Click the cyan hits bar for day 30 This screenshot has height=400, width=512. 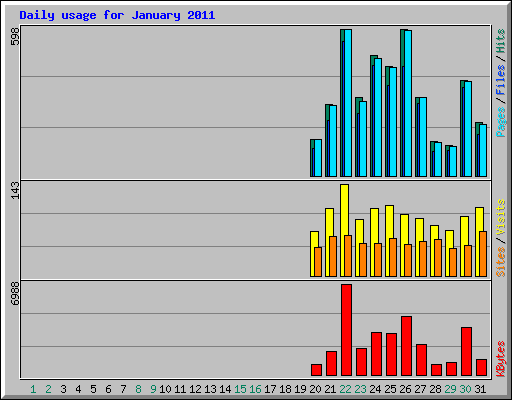[x=468, y=129]
